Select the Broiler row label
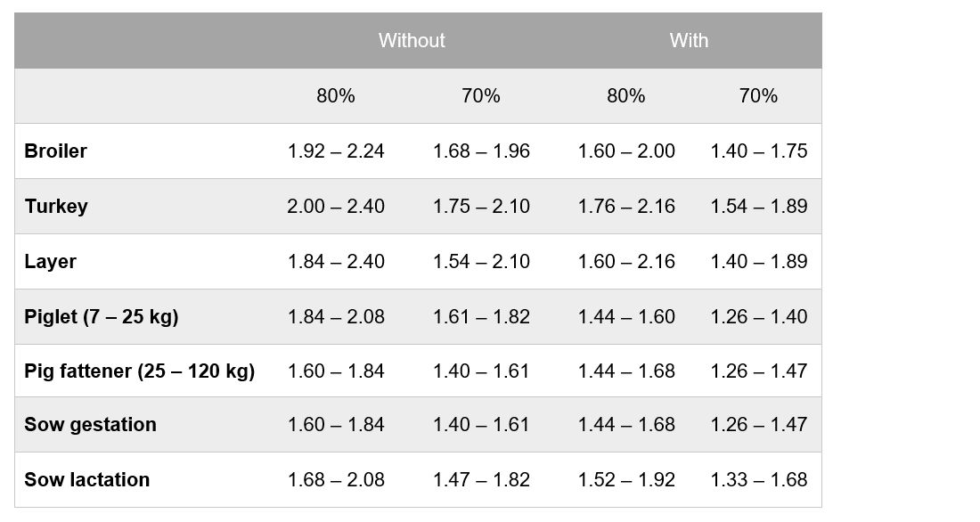This screenshot has height=522, width=980. click(55, 151)
